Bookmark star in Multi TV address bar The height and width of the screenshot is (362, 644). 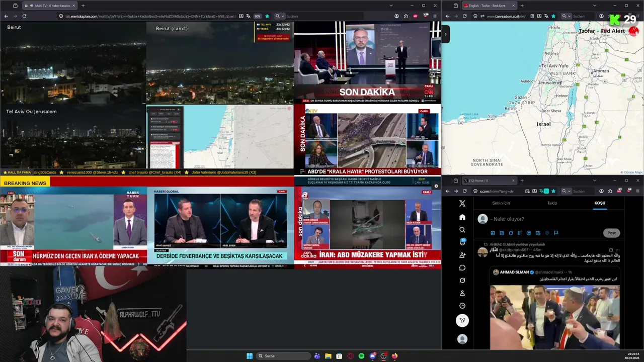point(267,16)
